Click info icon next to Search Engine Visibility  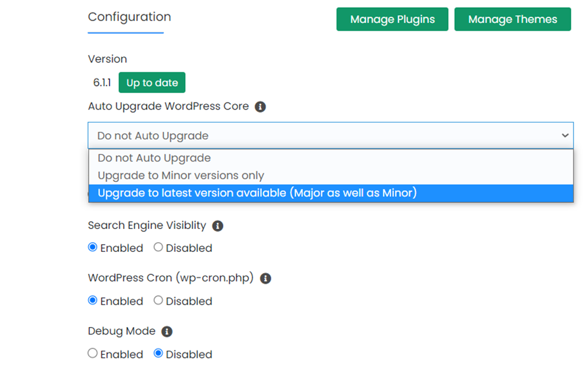[x=218, y=226]
